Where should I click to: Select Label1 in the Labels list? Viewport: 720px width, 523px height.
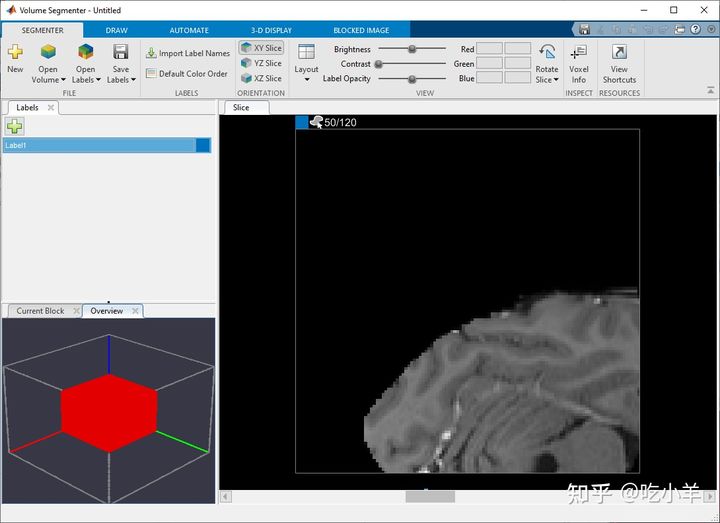98,145
